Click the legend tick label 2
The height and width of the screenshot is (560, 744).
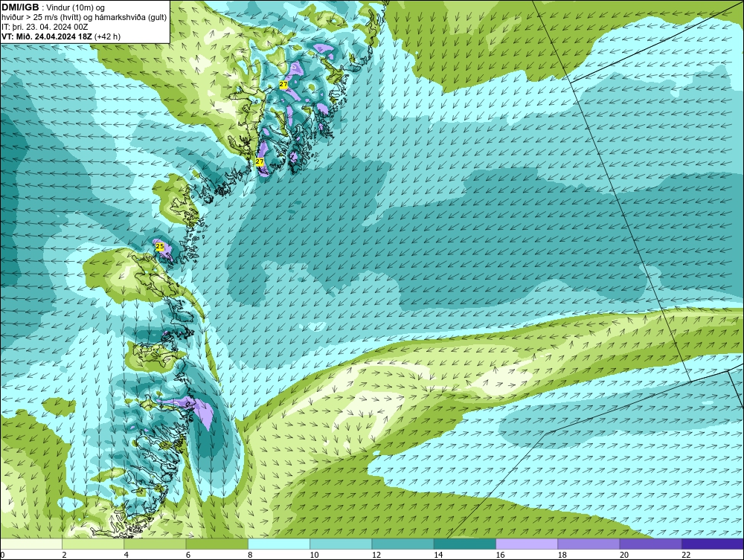(x=64, y=555)
